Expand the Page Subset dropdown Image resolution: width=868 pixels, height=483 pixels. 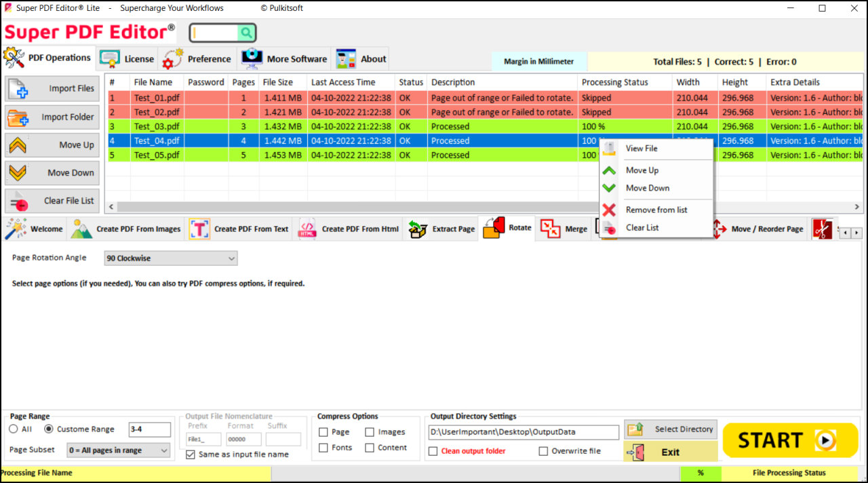(x=118, y=450)
